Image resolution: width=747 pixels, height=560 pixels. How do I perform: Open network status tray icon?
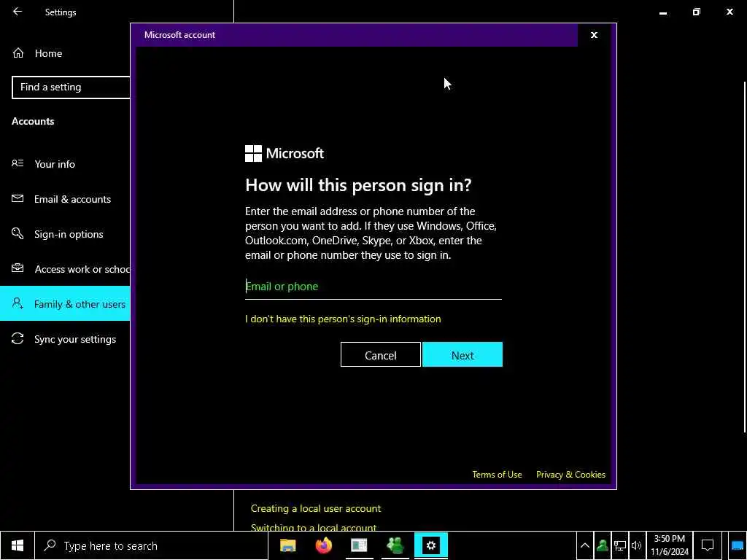coord(620,545)
